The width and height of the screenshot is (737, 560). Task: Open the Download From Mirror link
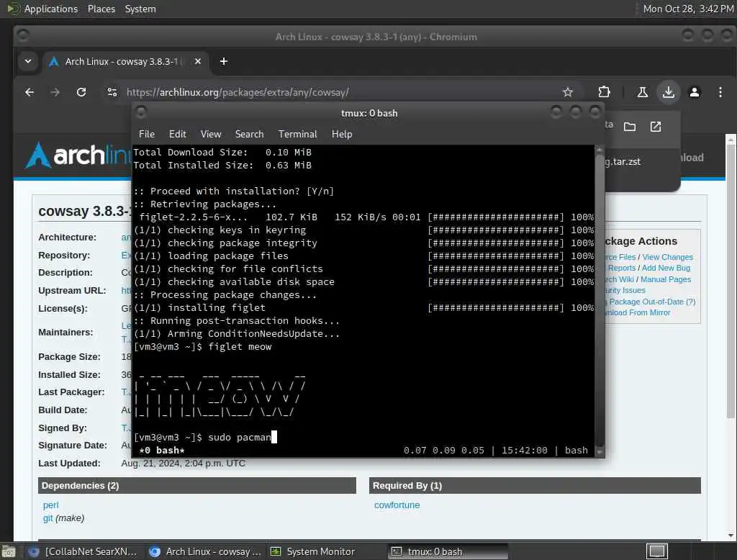click(x=638, y=312)
